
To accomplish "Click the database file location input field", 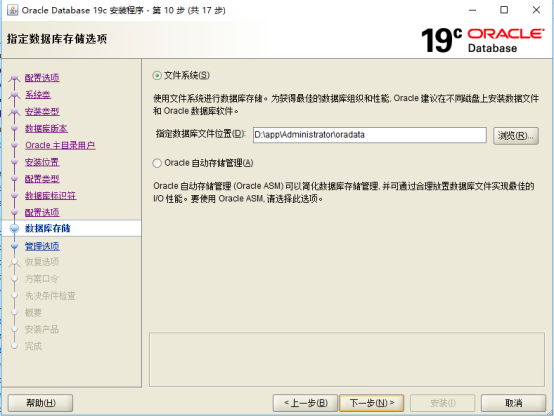I will pos(370,135).
